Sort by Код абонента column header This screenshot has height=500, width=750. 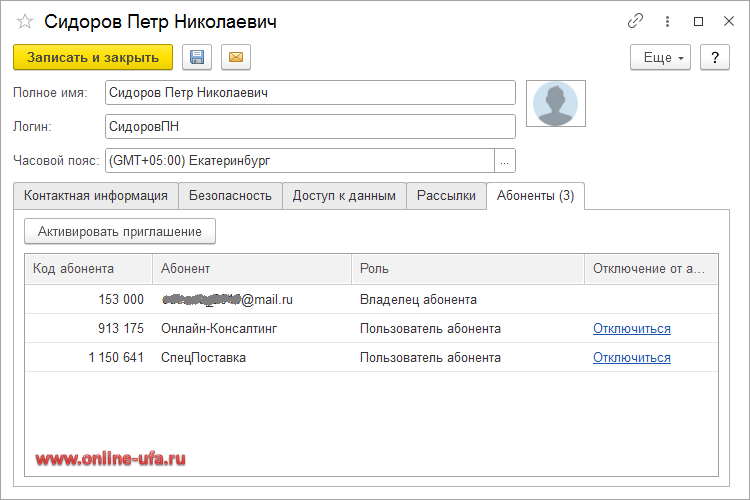pyautogui.click(x=88, y=269)
